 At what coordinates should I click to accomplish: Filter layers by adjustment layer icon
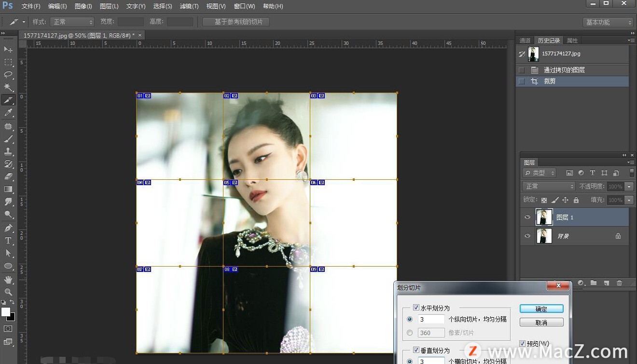click(581, 173)
